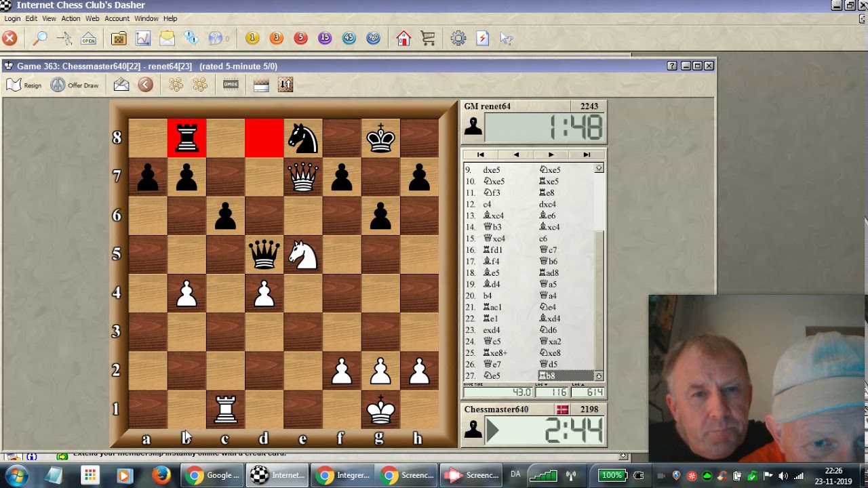Open the game library folder icon

pyautogui.click(x=119, y=39)
